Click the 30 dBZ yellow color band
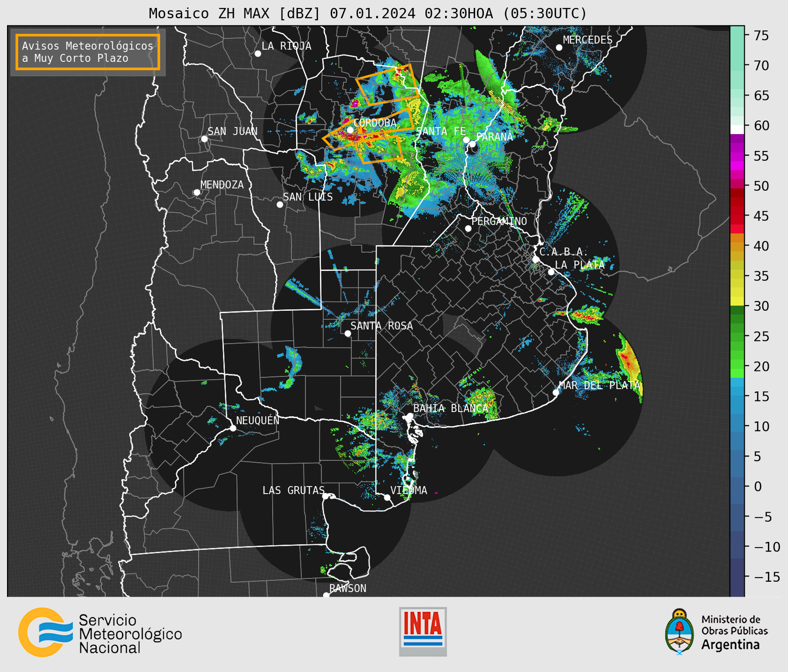 pyautogui.click(x=737, y=301)
